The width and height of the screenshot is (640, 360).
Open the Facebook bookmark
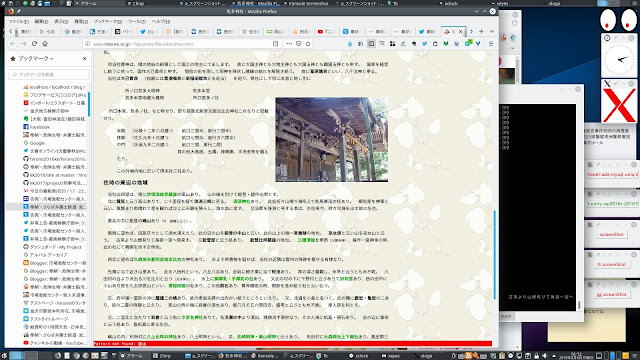pos(37,127)
